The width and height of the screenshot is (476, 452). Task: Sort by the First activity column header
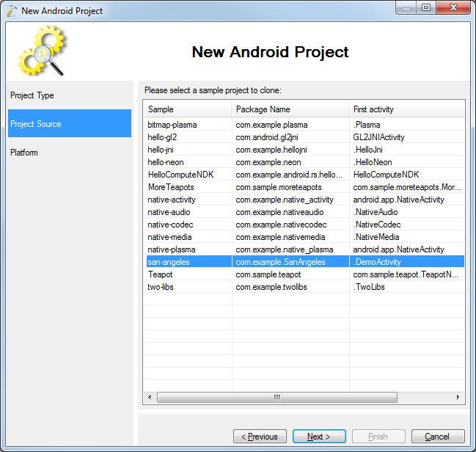coord(407,109)
